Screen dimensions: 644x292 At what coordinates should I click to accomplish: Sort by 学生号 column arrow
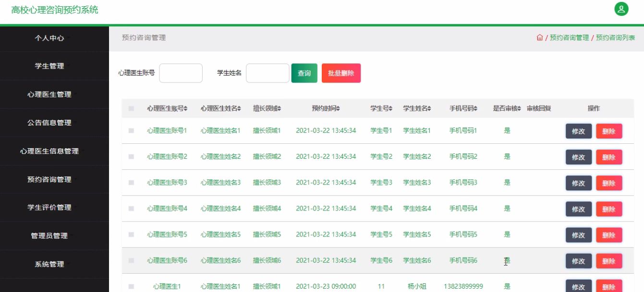click(x=391, y=109)
